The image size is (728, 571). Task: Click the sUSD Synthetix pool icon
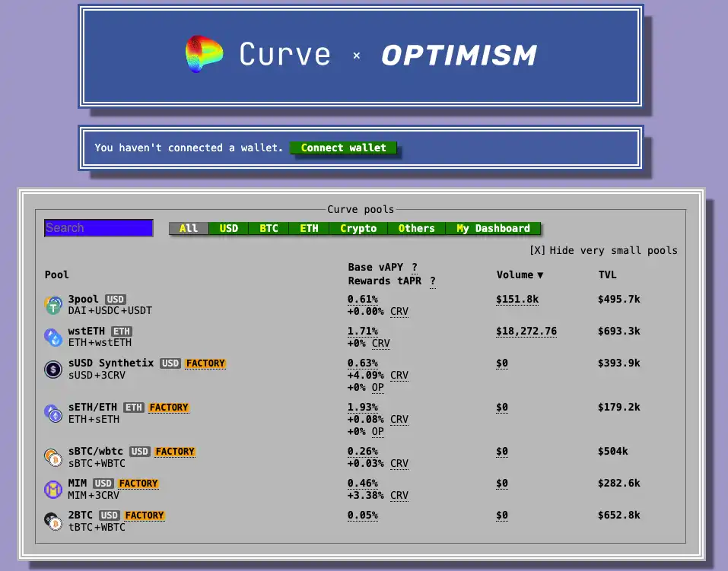tap(53, 370)
